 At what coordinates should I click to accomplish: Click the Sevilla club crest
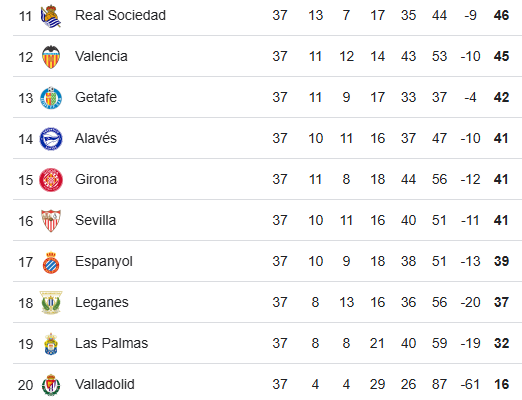(x=51, y=221)
